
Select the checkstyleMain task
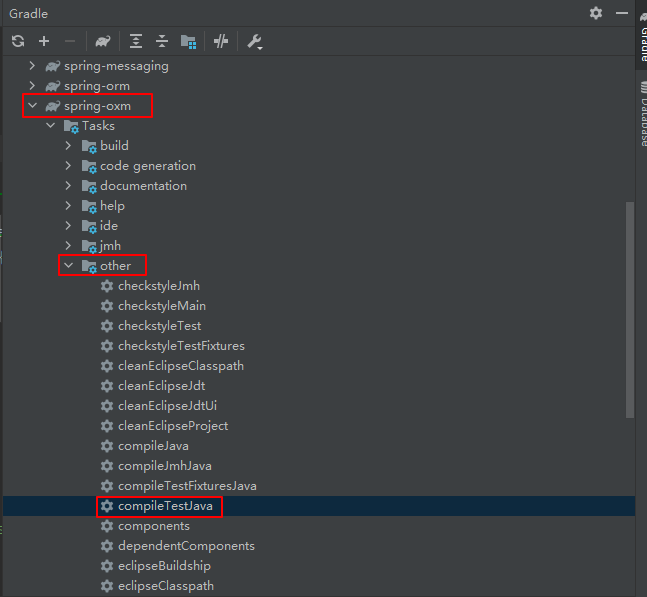click(162, 306)
